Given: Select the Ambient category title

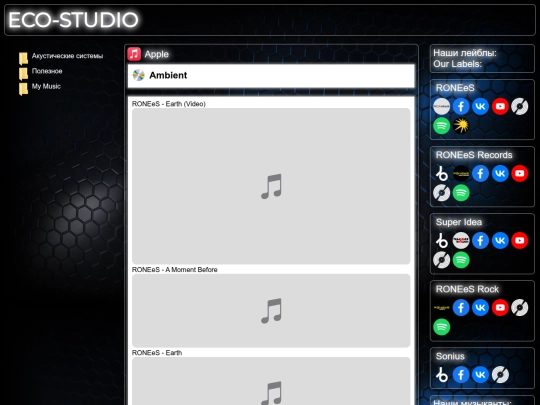Looking at the screenshot, I should point(168,75).
